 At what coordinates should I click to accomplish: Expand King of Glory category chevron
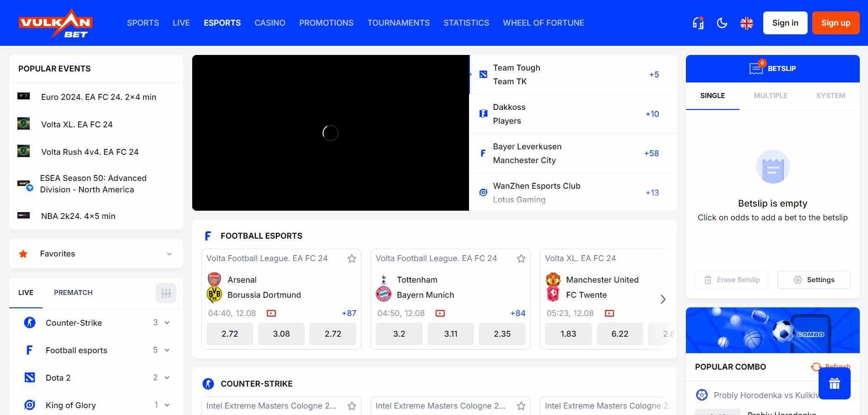[x=167, y=405]
